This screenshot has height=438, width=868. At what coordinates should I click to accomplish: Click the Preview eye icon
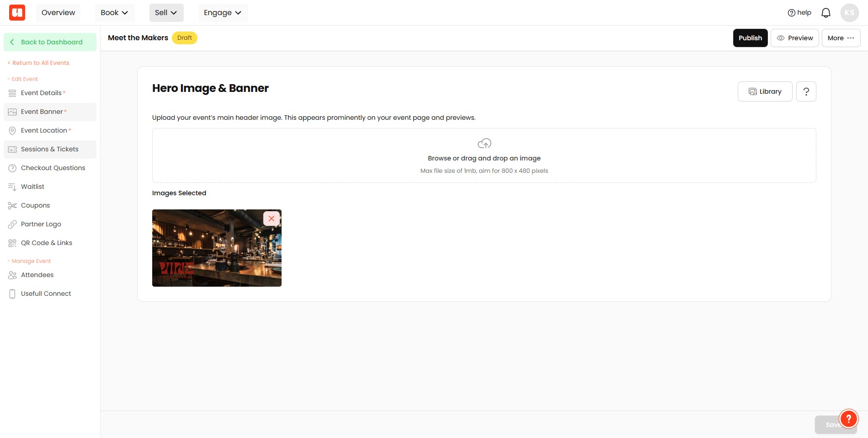[x=781, y=38]
